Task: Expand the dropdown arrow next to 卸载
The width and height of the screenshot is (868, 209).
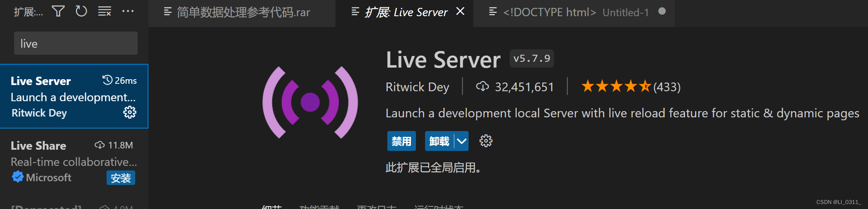Action: coord(462,141)
